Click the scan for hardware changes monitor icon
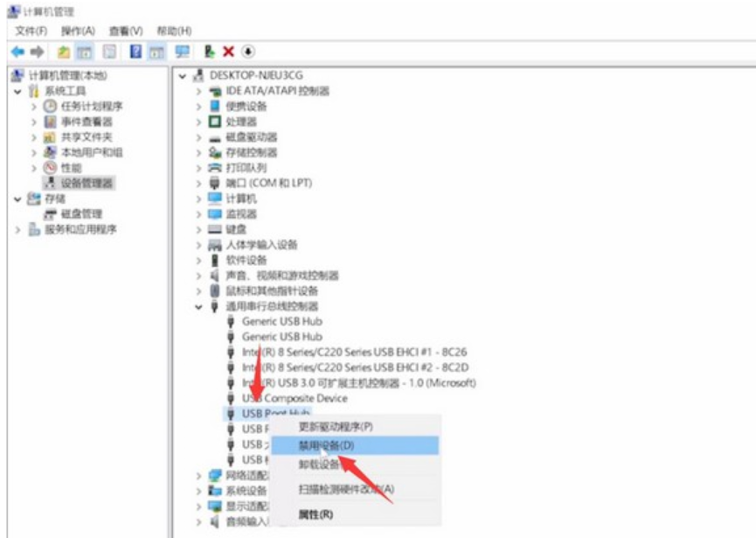756x538 pixels. [182, 52]
